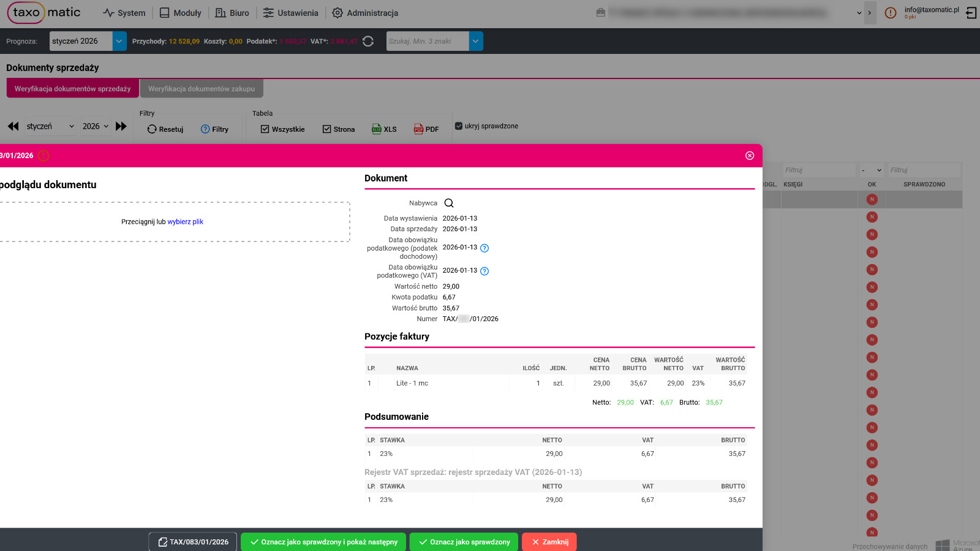Expand the year selector showing 2026
The image size is (980, 551).
[96, 126]
